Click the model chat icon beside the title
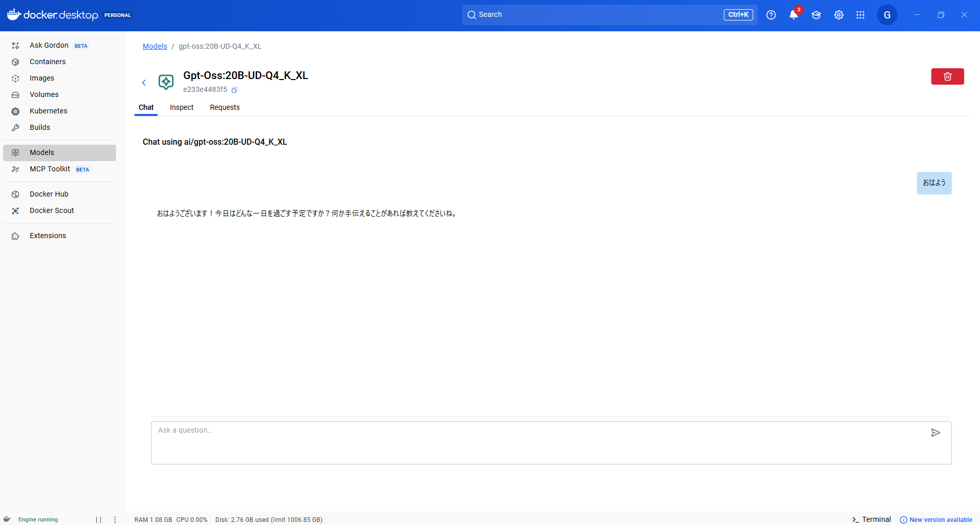 pyautogui.click(x=166, y=82)
